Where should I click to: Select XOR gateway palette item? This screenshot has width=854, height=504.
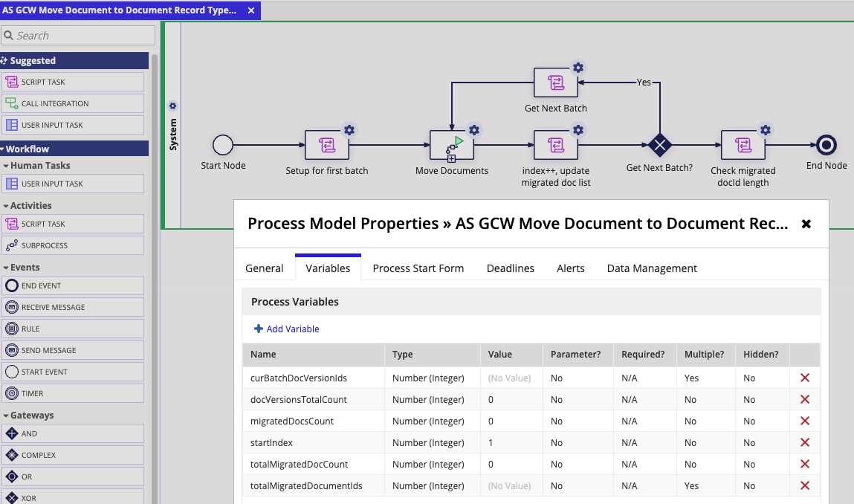pyautogui.click(x=73, y=497)
